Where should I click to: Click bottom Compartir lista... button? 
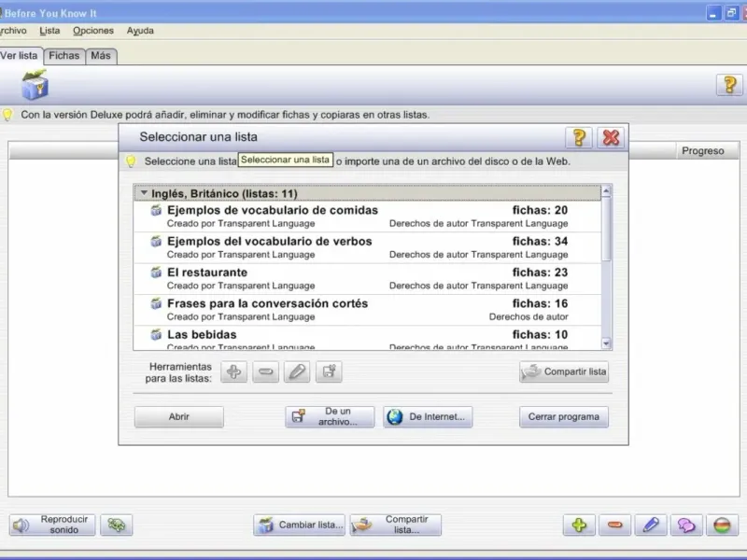[x=395, y=525]
